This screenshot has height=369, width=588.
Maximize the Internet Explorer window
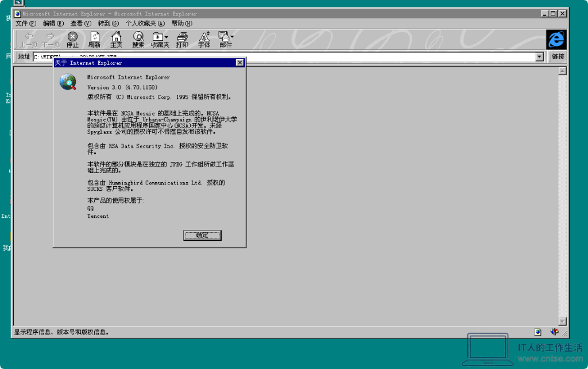tap(554, 14)
